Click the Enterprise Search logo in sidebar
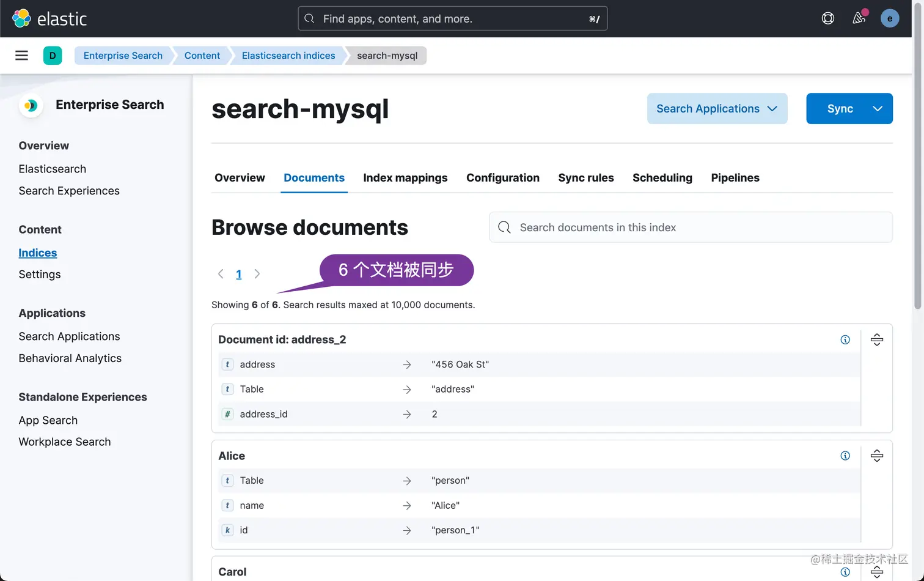The height and width of the screenshot is (581, 924). [31, 105]
